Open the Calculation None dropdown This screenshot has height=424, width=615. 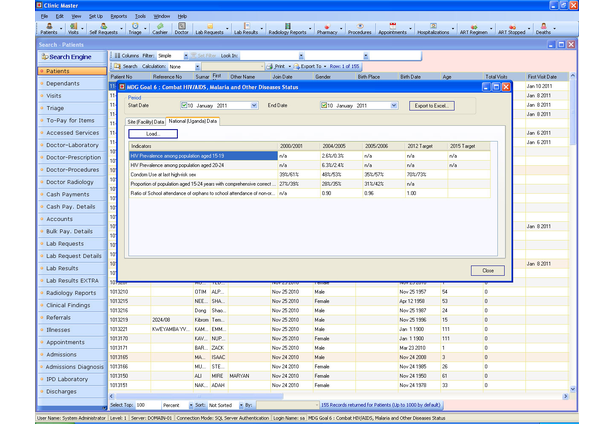197,67
